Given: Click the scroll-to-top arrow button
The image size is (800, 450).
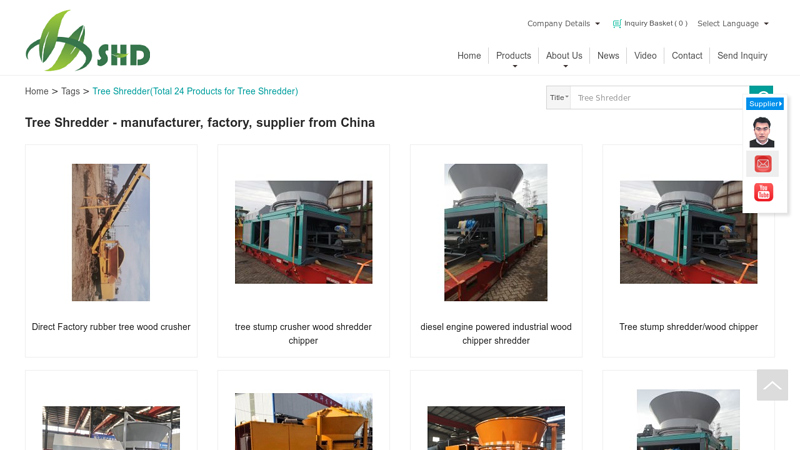Looking at the screenshot, I should [772, 385].
